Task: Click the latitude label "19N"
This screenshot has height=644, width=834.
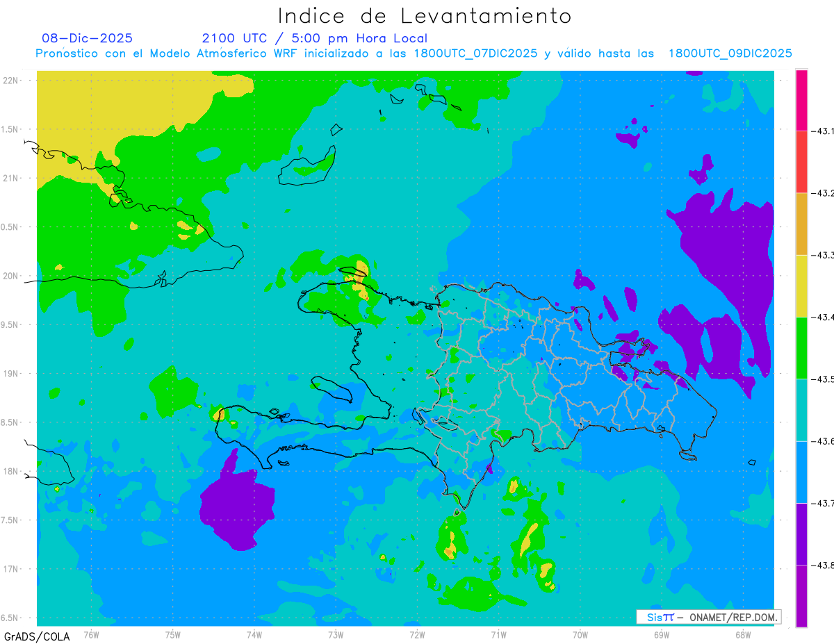Action: pyautogui.click(x=12, y=373)
